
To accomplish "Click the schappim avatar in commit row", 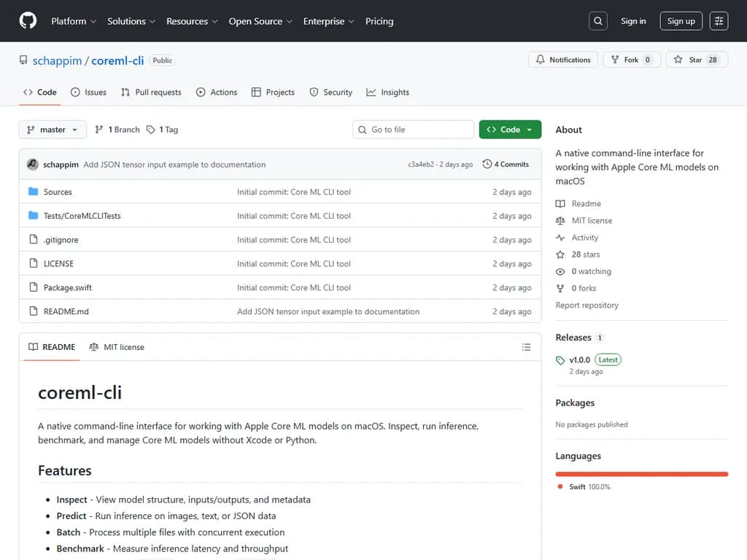I will tap(32, 165).
